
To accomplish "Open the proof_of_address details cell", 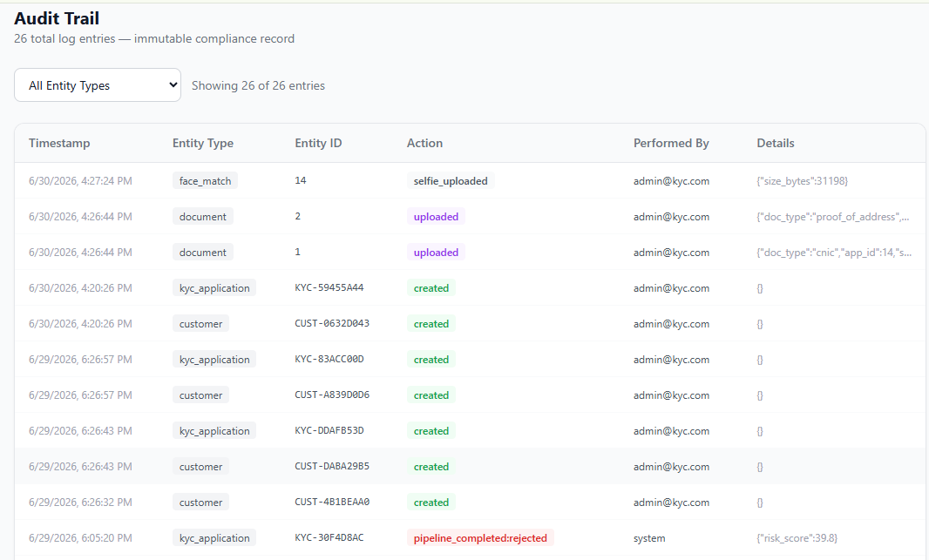I will [x=833, y=217].
